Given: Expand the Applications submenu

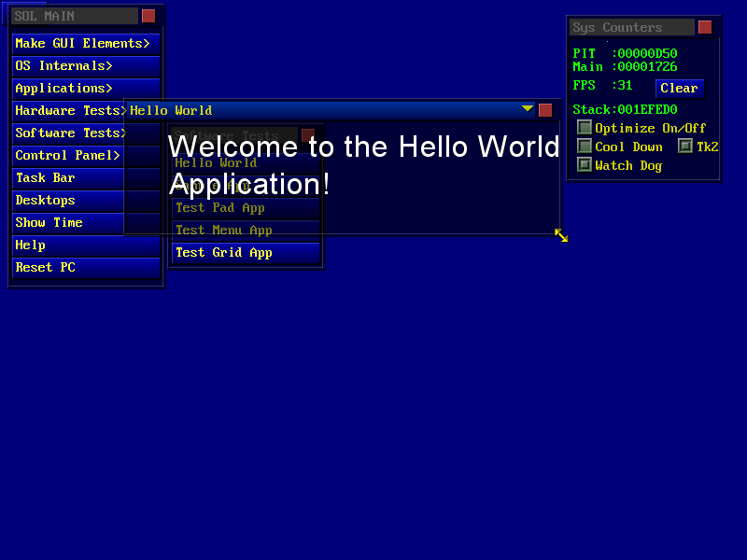Looking at the screenshot, I should click(86, 89).
